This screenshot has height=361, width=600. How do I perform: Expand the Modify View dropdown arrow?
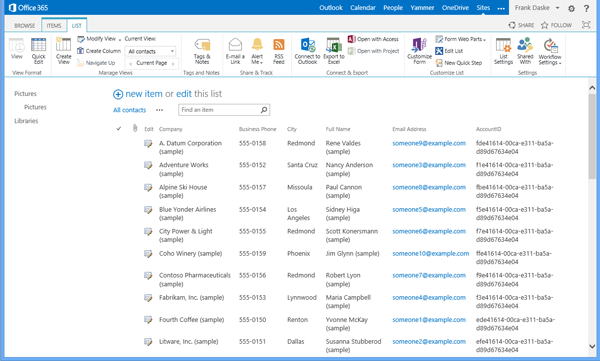[120, 39]
